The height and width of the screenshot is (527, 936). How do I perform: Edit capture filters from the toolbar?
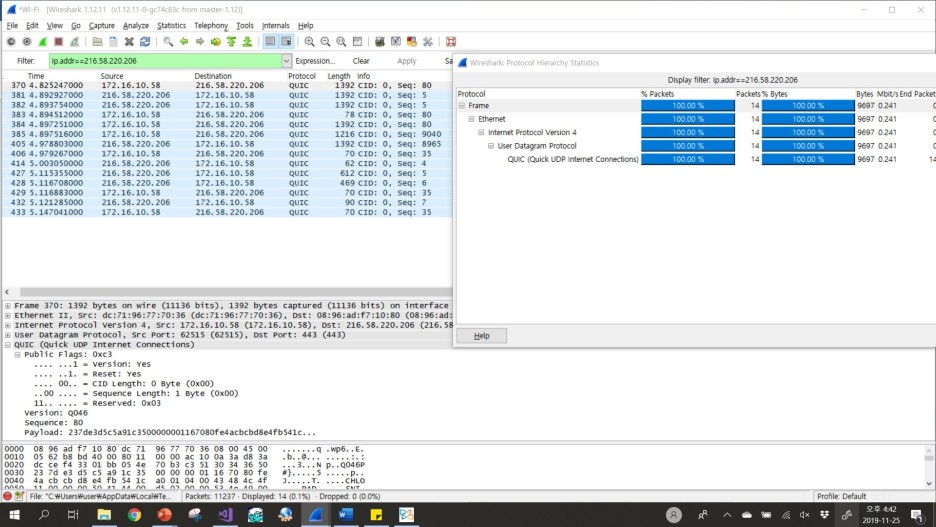(380, 42)
